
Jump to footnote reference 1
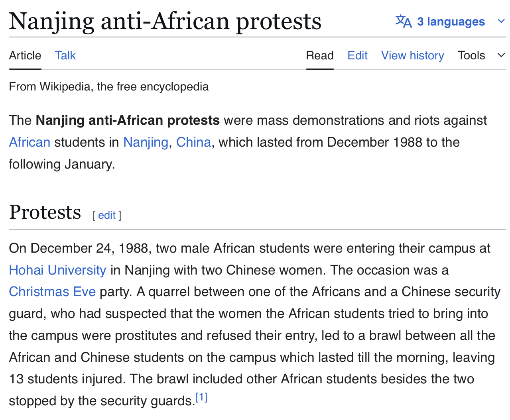point(201,397)
